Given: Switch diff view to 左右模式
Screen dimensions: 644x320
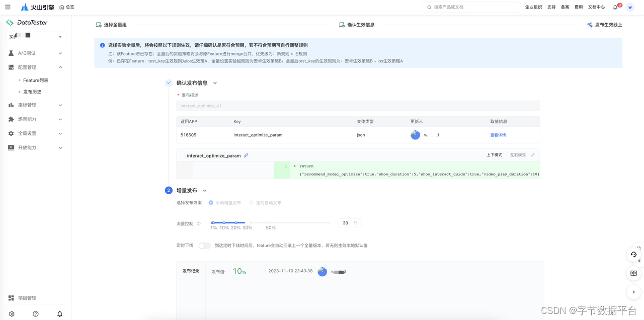Looking at the screenshot, I should [x=518, y=155].
